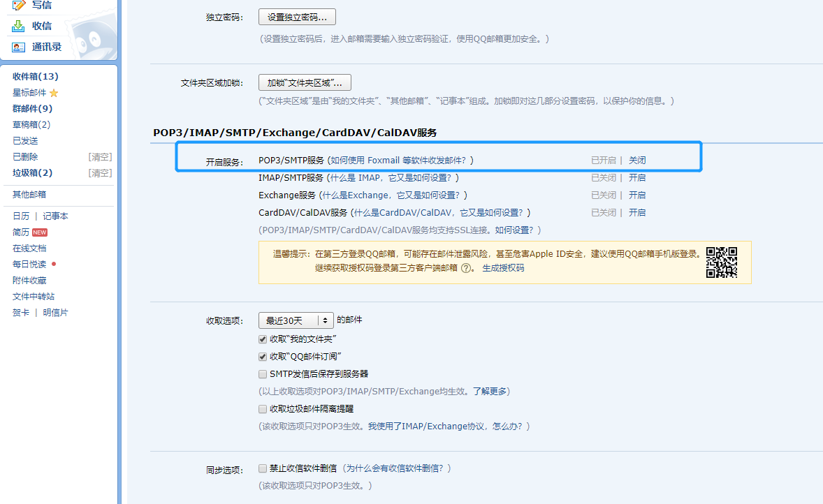Click 关闭 for POP3/SMTP service

tap(637, 160)
